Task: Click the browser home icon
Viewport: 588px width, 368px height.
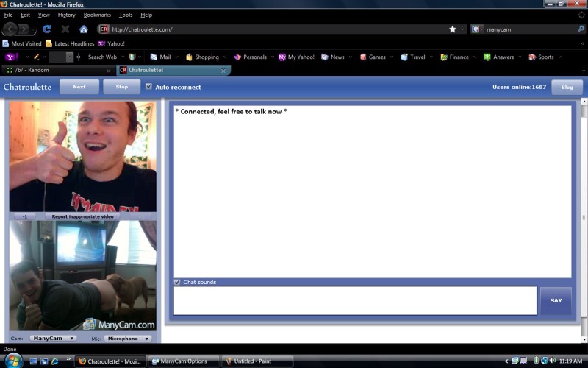Action: click(84, 29)
